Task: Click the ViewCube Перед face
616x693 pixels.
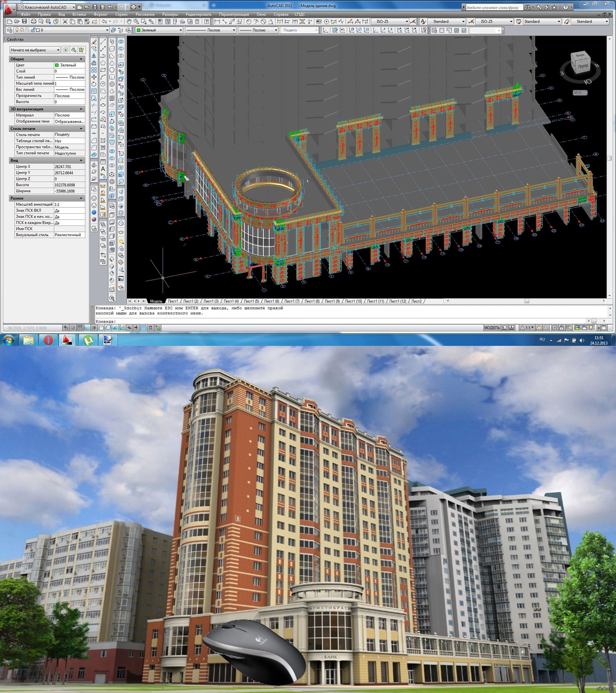Action: pyautogui.click(x=583, y=66)
